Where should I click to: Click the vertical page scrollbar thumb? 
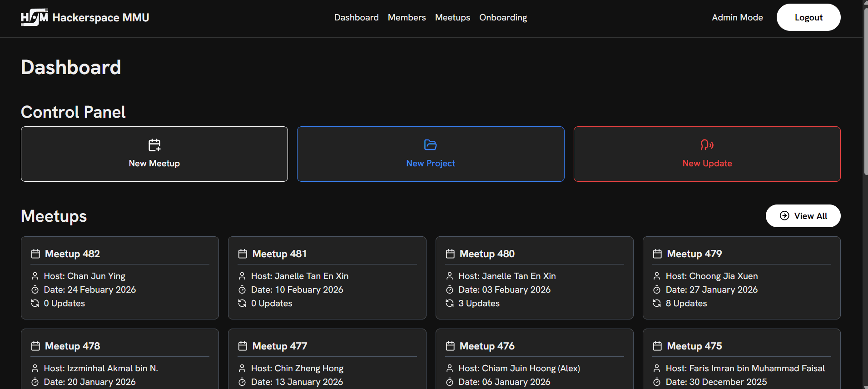pos(865,91)
